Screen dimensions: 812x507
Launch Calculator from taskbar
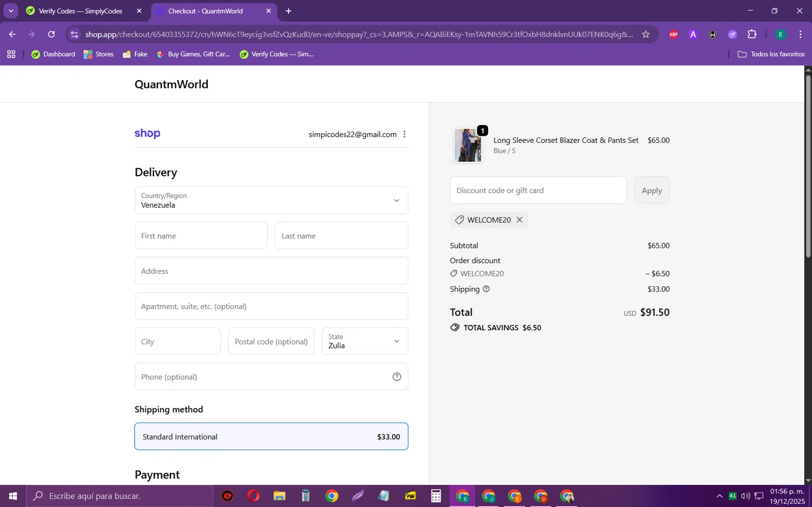click(x=436, y=496)
